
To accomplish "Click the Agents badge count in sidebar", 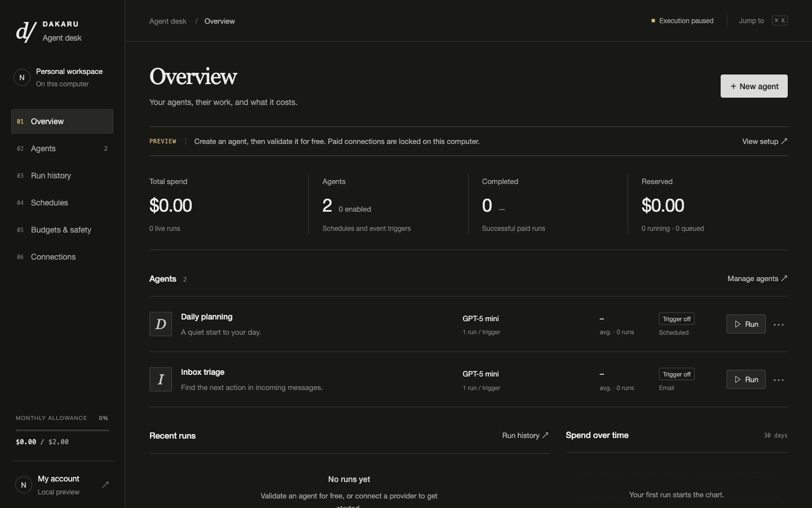I will [x=105, y=149].
